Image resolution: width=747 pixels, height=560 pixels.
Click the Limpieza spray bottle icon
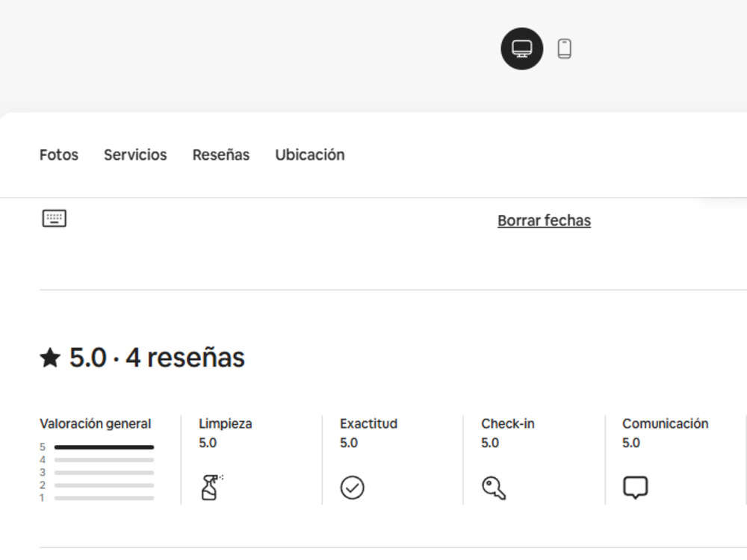(x=211, y=487)
